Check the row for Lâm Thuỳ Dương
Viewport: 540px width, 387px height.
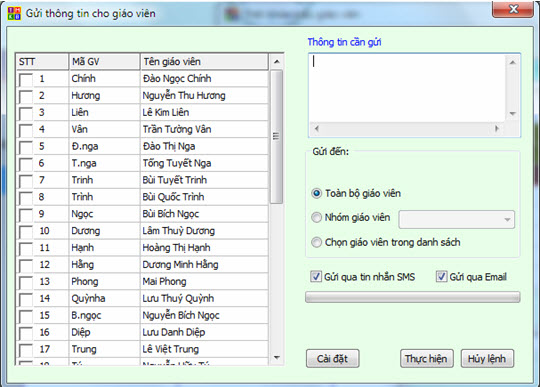pos(26,231)
